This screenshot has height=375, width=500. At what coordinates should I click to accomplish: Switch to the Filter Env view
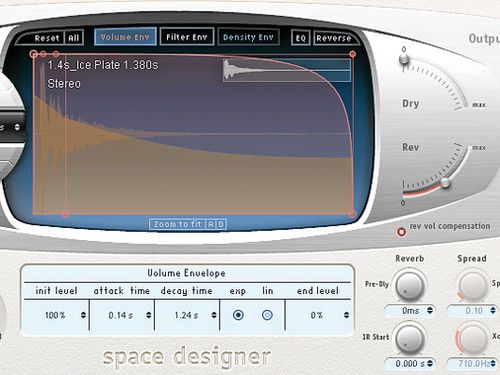[187, 37]
